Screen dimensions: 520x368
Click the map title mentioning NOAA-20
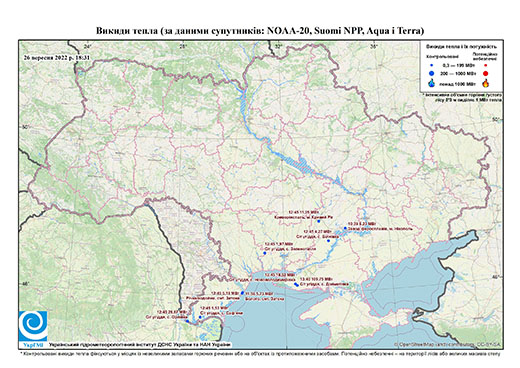pos(260,31)
